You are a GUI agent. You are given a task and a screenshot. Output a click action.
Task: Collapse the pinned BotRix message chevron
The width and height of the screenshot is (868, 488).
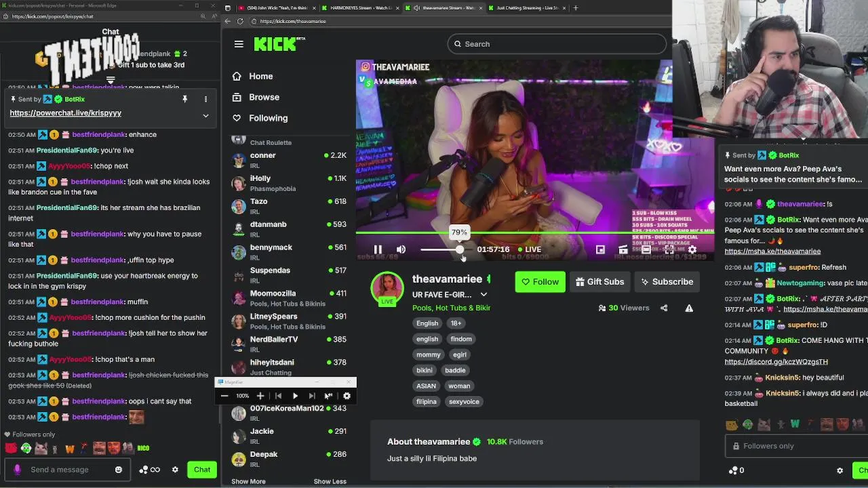pyautogui.click(x=205, y=115)
